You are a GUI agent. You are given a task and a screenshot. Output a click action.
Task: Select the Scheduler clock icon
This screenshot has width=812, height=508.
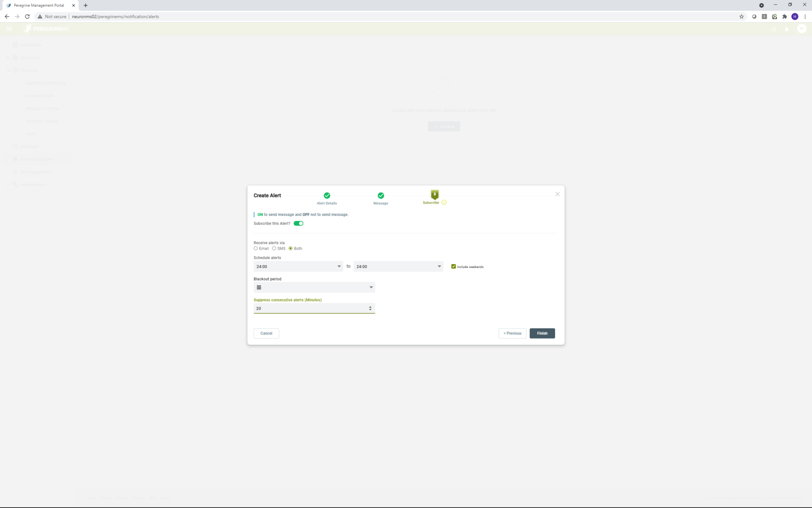(15, 146)
